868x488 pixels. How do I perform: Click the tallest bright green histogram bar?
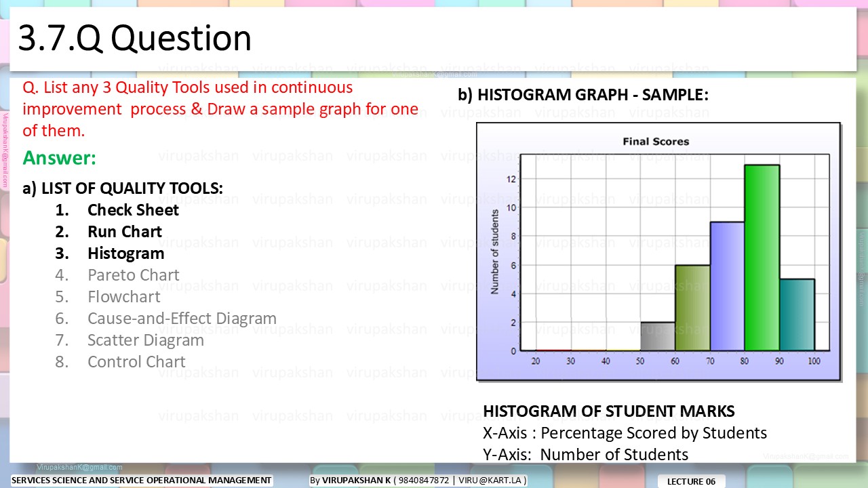click(762, 258)
